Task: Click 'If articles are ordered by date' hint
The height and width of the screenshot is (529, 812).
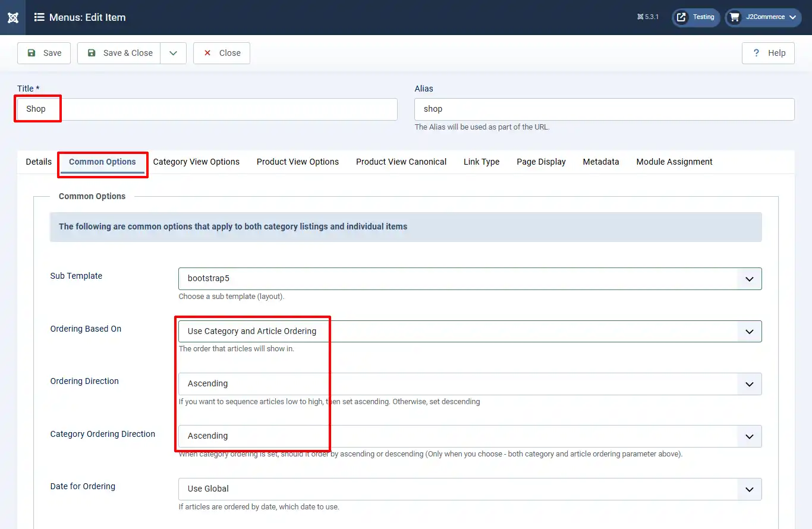Action: click(259, 507)
